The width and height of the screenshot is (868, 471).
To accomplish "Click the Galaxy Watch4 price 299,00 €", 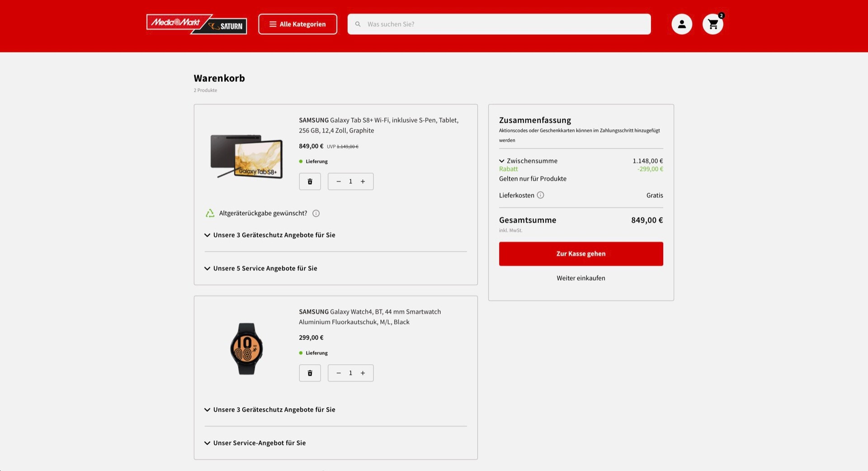I will click(x=311, y=338).
